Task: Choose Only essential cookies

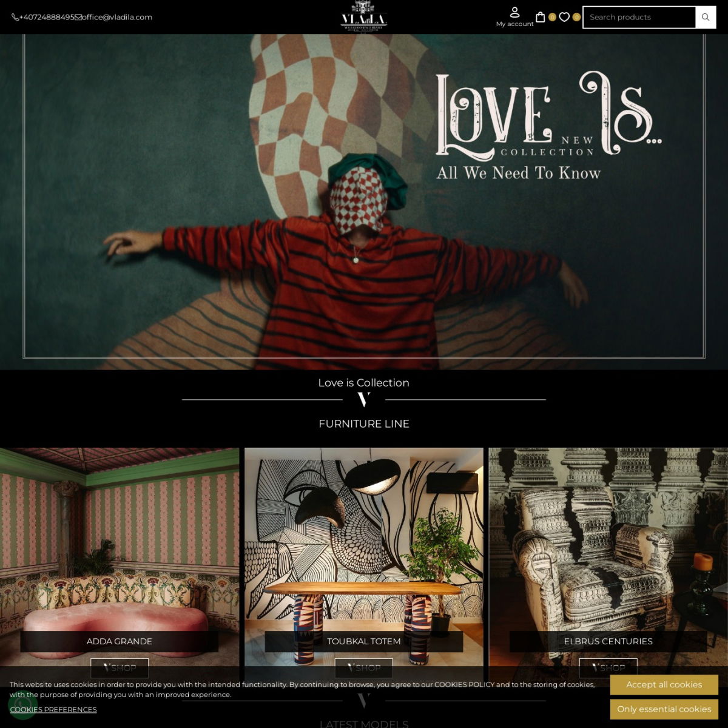Action: pyautogui.click(x=664, y=709)
